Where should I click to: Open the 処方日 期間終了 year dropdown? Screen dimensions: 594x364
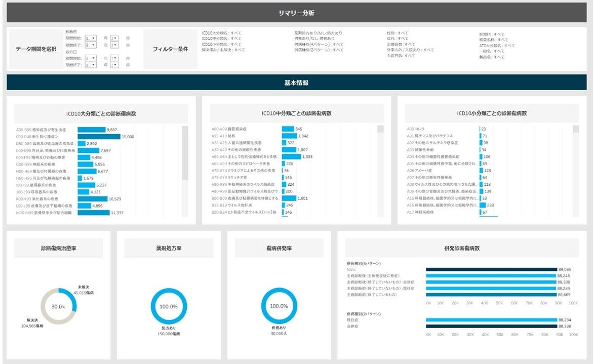(91, 64)
